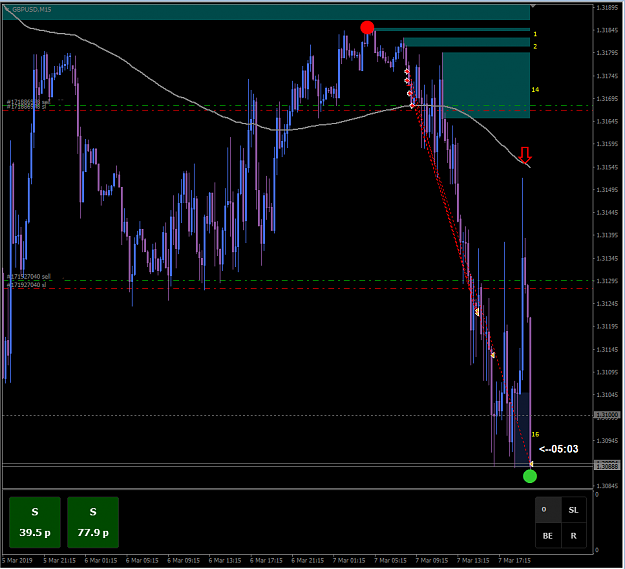Screen dimensions: 625x569
Task: Click the red down arrow signal
Action: (x=525, y=155)
